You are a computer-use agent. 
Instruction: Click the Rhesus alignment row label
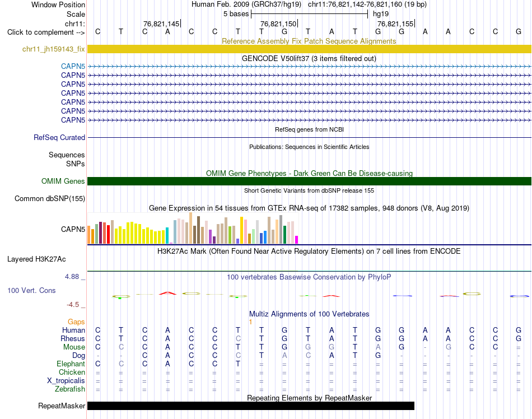pyautogui.click(x=73, y=338)
